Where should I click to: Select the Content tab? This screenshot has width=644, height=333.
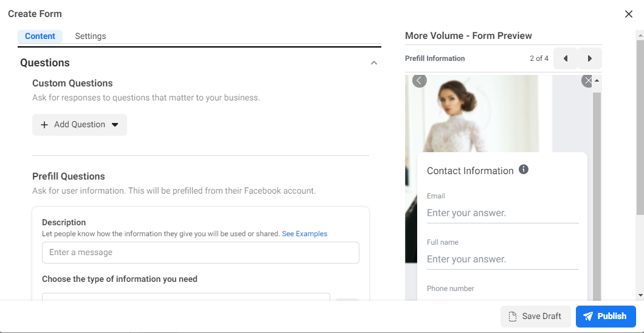tap(40, 37)
